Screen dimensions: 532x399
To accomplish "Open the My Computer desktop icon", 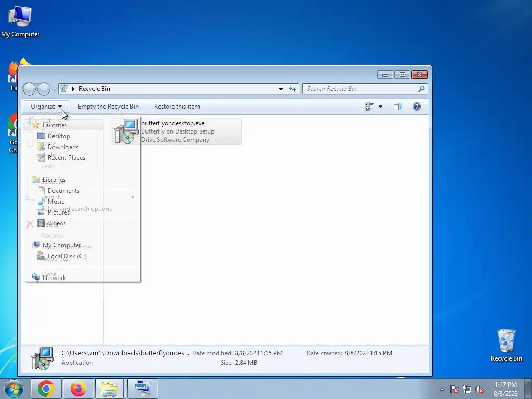I will click(x=20, y=22).
